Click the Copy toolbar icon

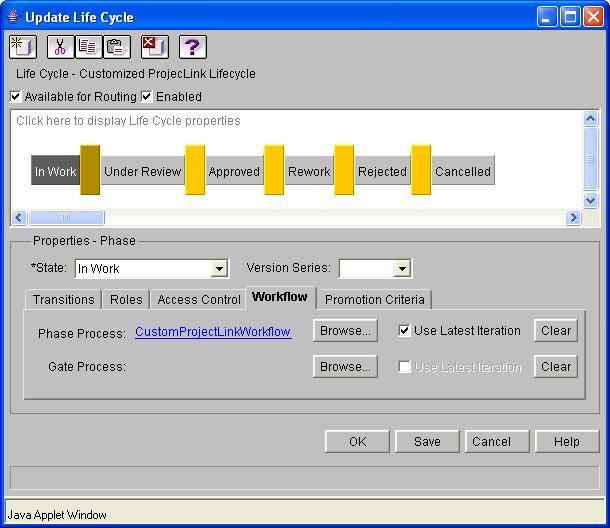click(x=87, y=47)
